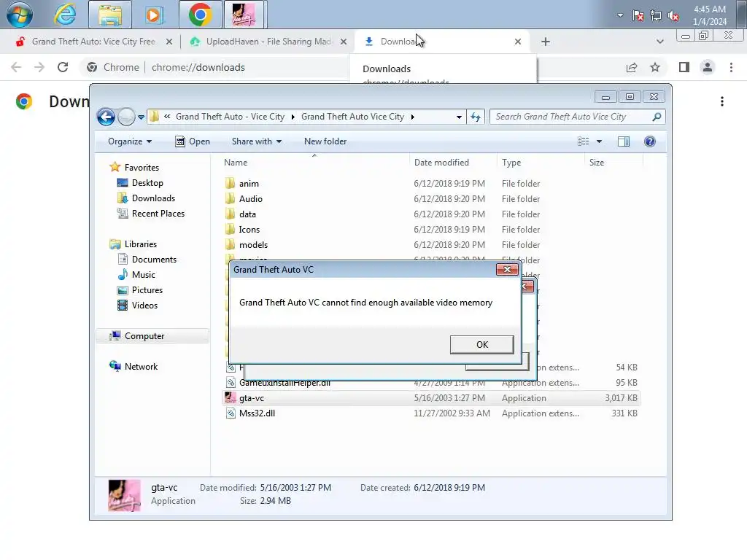Select the gta-vc application file
The width and height of the screenshot is (747, 560).
(x=431, y=398)
